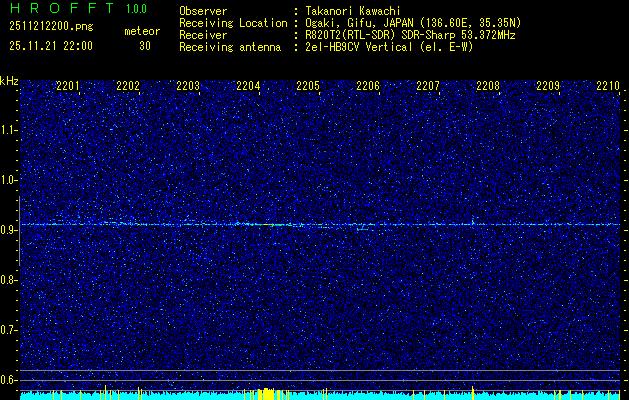Click the version number 1.0.0
Viewport: 629px width, 400px height.
136,8
